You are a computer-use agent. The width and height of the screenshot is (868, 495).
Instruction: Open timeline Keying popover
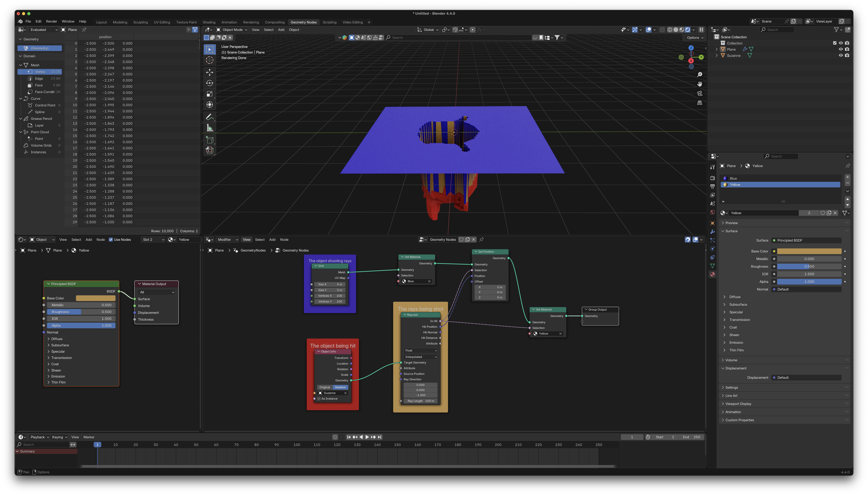click(59, 437)
